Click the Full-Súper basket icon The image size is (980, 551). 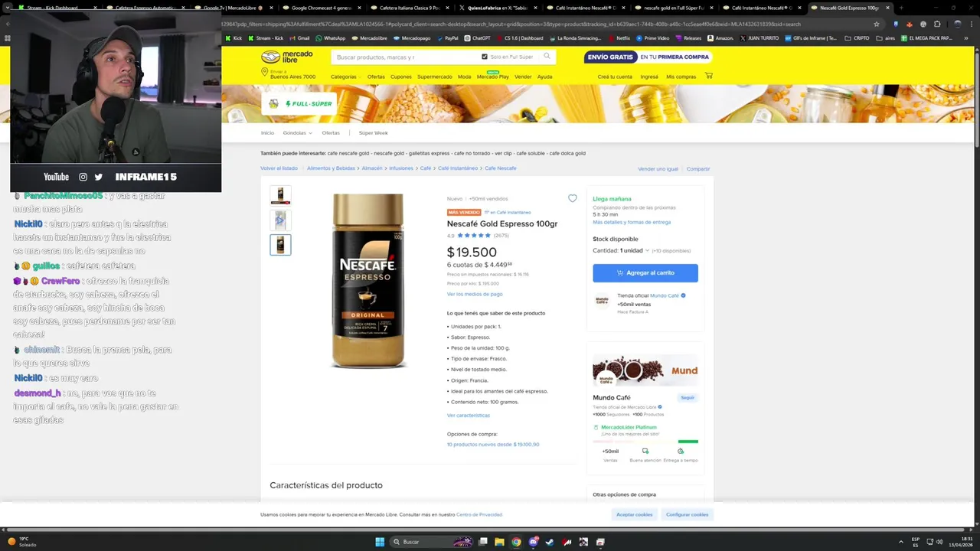point(273,103)
